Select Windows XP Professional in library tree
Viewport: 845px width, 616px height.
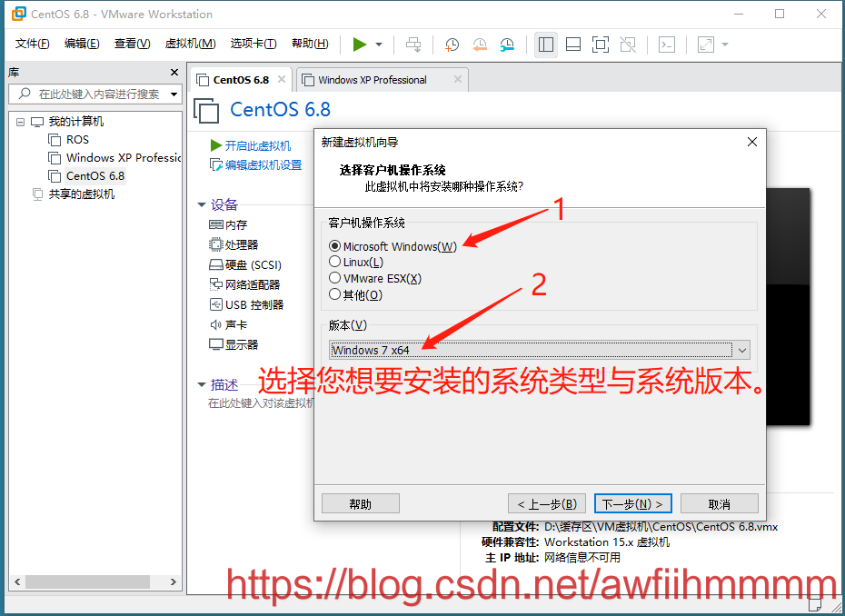pos(124,158)
